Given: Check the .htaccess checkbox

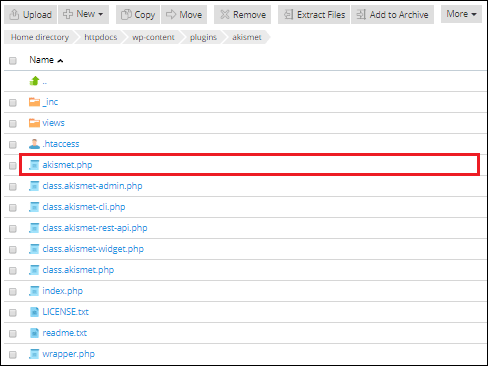Looking at the screenshot, I should 13,145.
